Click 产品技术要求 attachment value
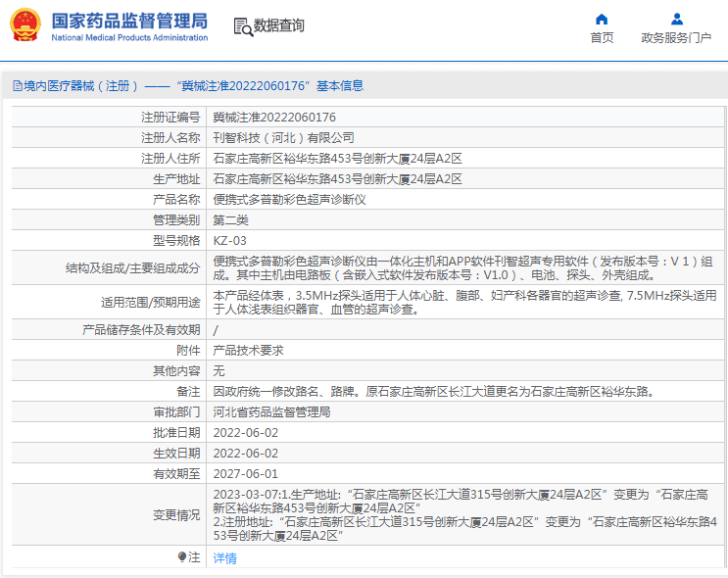The height and width of the screenshot is (578, 728). pyautogui.click(x=249, y=351)
